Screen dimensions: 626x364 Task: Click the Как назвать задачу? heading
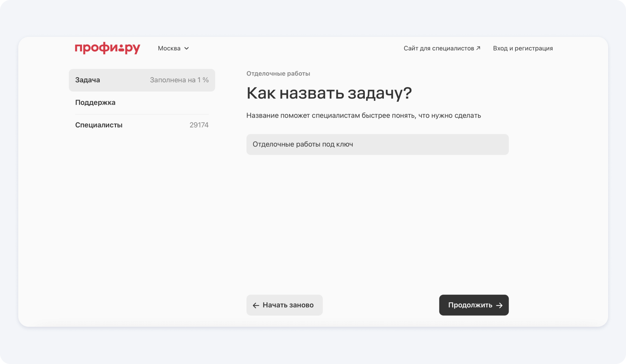click(x=329, y=93)
